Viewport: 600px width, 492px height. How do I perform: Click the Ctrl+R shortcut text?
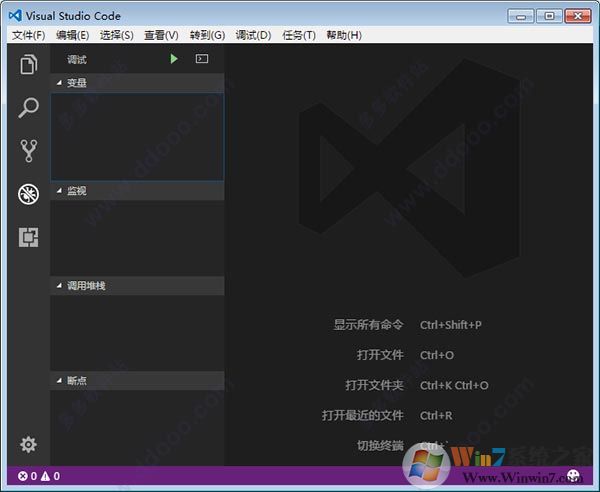pos(436,415)
